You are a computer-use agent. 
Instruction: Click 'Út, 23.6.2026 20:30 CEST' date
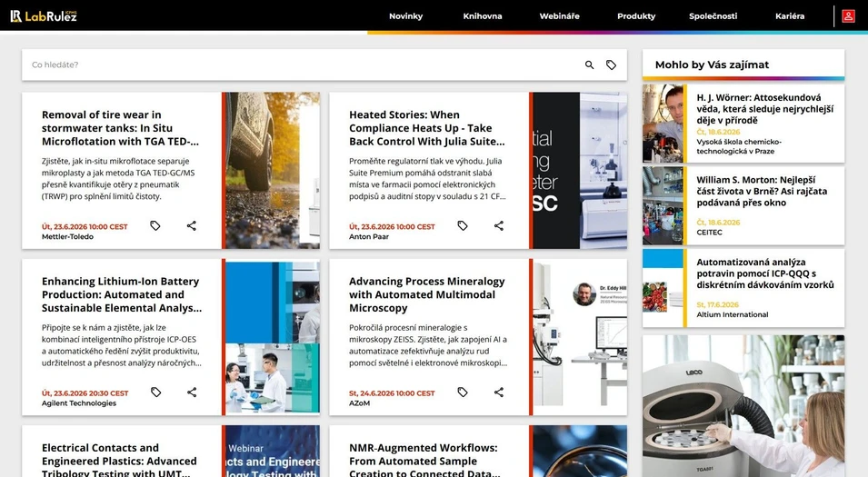point(85,393)
